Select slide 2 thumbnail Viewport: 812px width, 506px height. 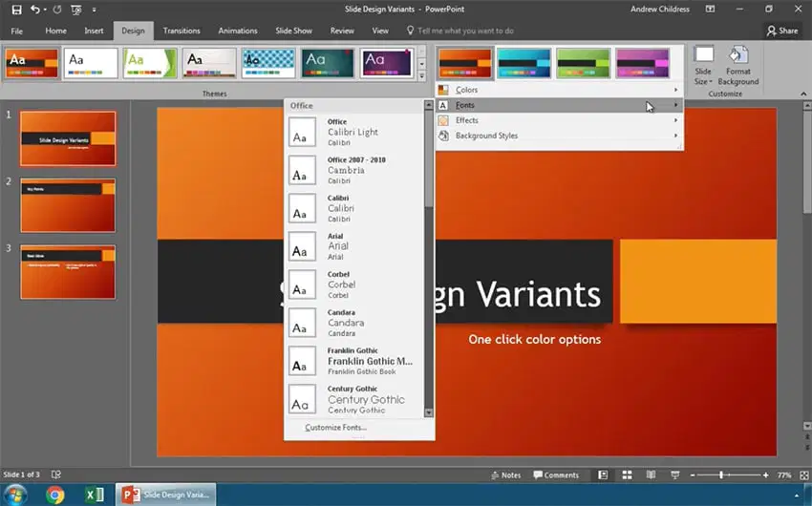pos(68,205)
